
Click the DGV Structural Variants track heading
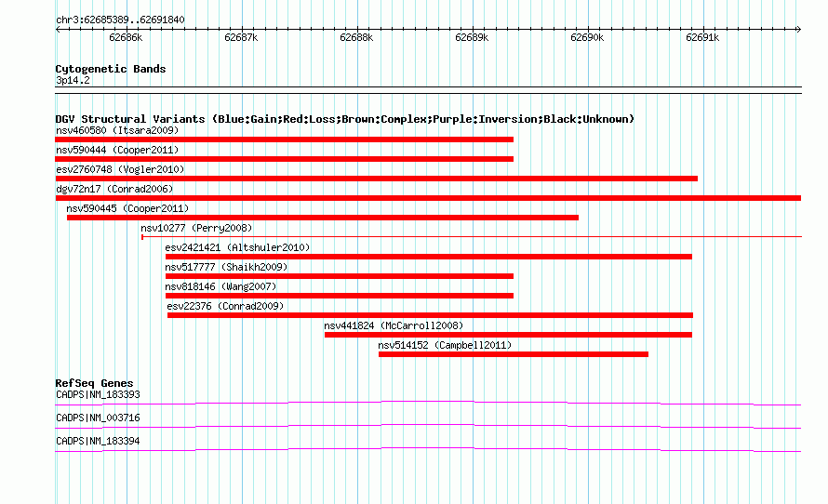pyautogui.click(x=345, y=119)
